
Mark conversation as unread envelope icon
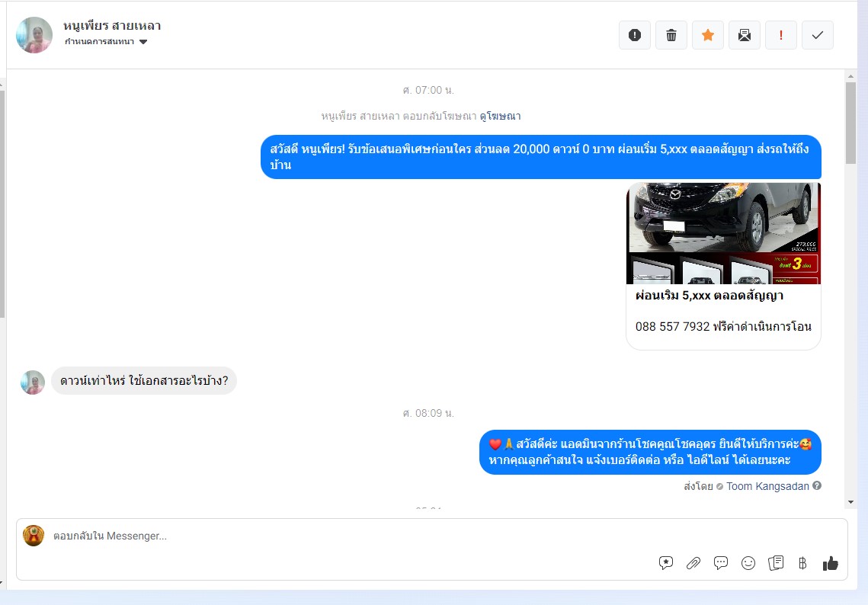tap(744, 35)
